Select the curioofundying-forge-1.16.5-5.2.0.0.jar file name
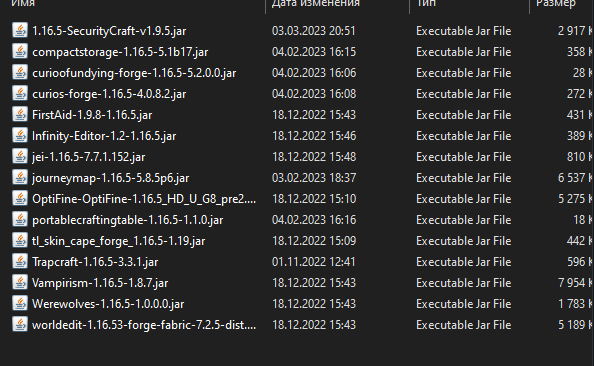 click(134, 73)
